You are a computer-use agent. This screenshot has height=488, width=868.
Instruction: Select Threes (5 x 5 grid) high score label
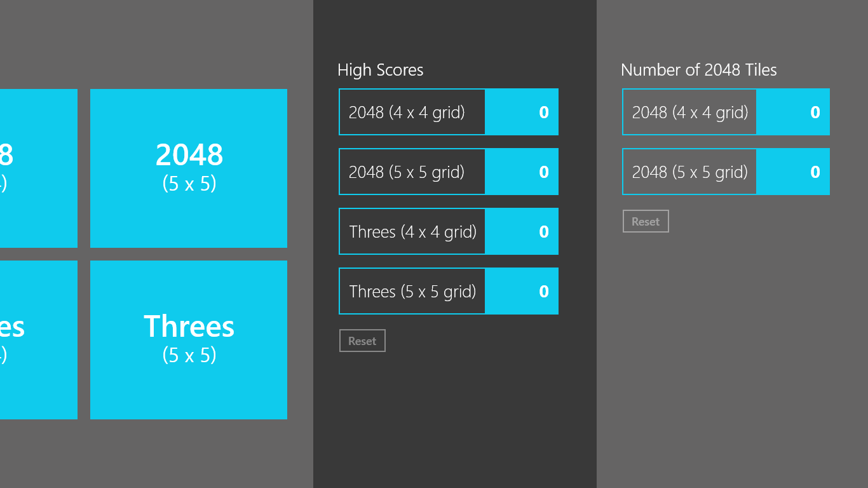pyautogui.click(x=412, y=292)
